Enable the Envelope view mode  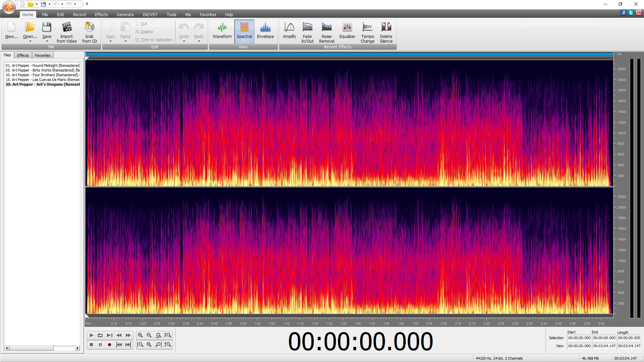(x=265, y=31)
